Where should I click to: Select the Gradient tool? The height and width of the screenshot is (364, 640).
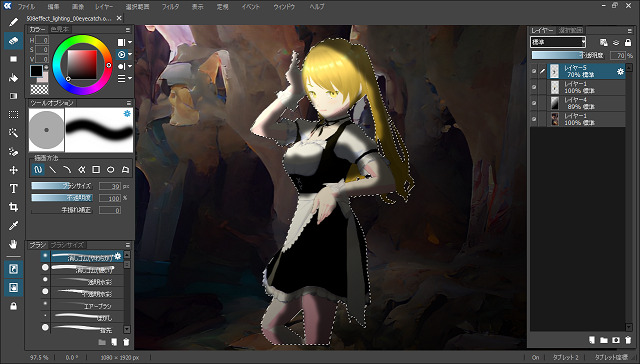point(13,96)
